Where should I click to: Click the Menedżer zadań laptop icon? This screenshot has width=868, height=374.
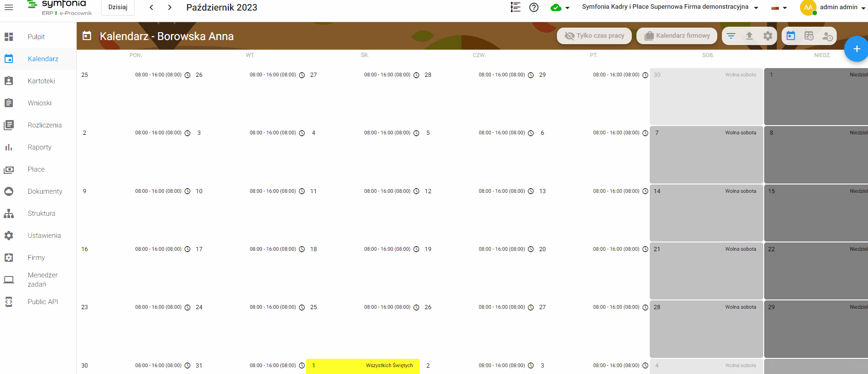9,280
